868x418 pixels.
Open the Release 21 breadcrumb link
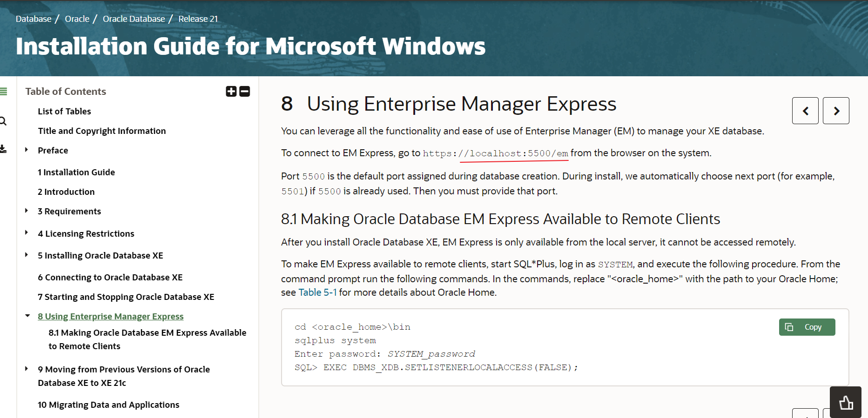[x=198, y=19]
